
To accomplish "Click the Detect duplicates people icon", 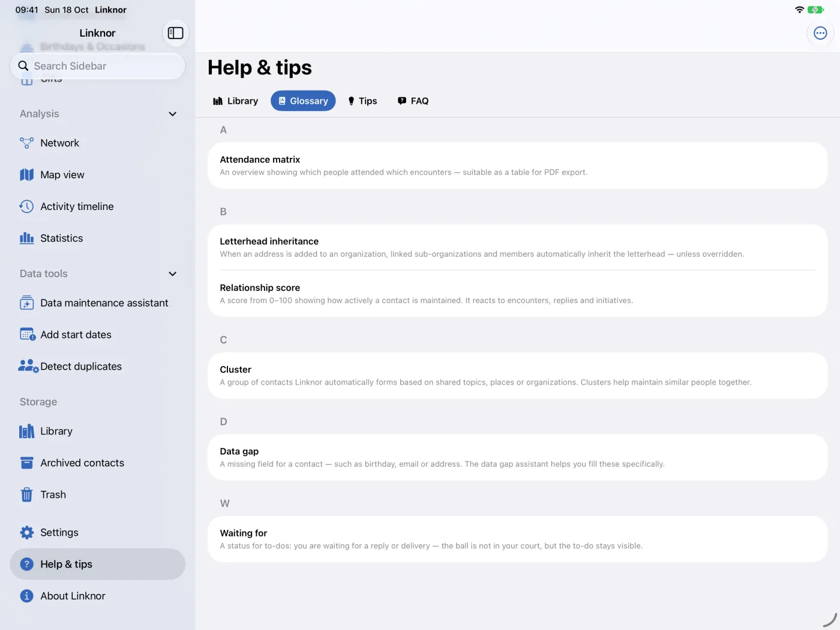I will tap(28, 366).
